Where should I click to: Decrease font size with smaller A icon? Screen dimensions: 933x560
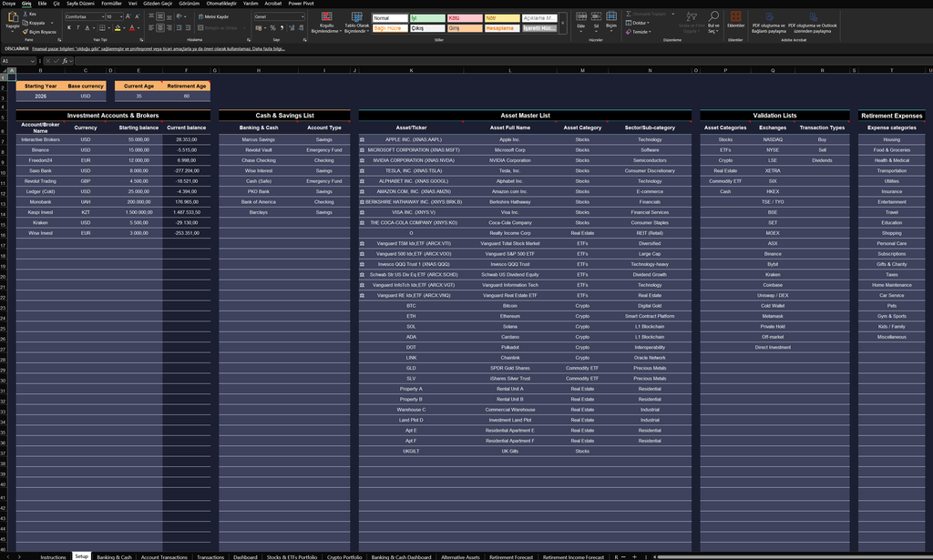[x=137, y=16]
